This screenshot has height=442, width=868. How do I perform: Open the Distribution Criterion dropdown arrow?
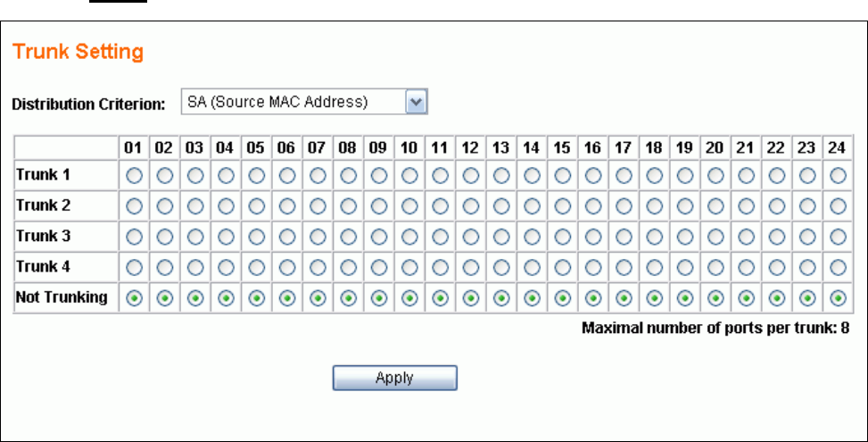pos(417,102)
